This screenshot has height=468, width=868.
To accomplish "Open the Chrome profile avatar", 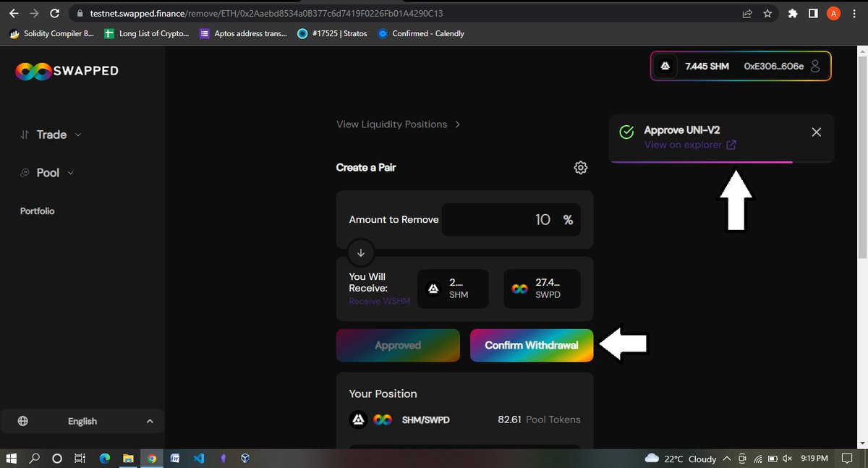I will coord(833,13).
